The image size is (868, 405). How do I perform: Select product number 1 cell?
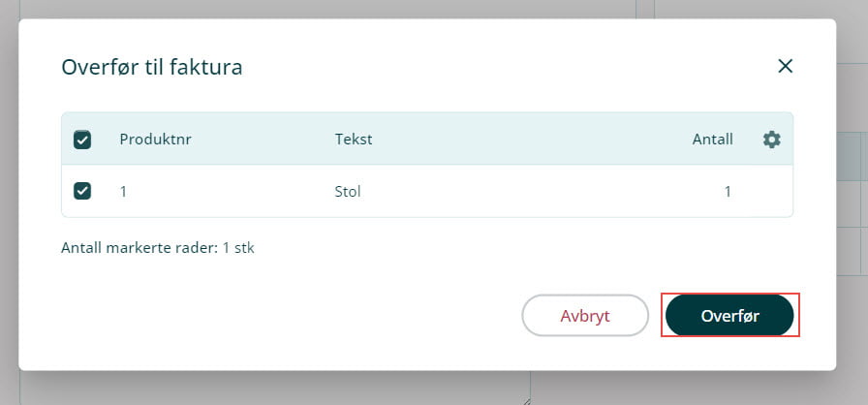124,192
